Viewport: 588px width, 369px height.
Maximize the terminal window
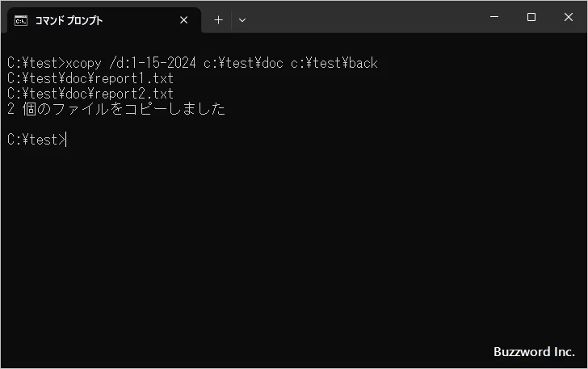(531, 17)
